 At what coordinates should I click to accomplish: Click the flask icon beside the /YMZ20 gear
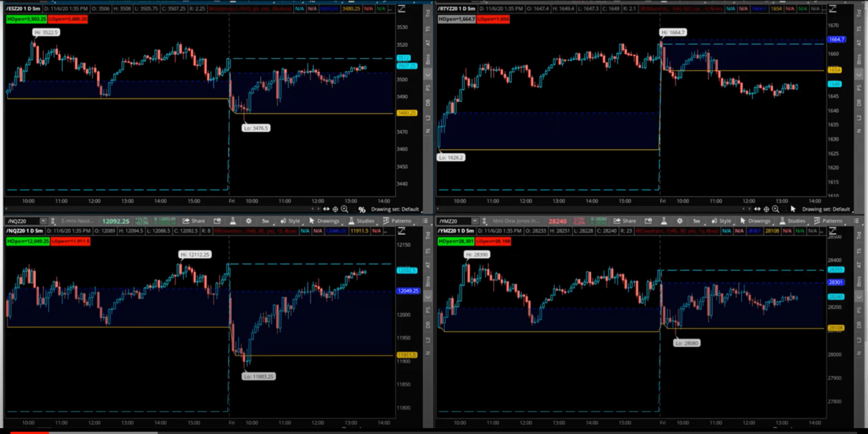tap(663, 221)
